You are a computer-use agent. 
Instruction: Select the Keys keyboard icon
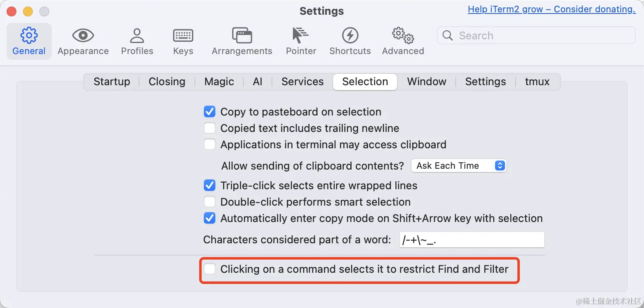[x=183, y=36]
